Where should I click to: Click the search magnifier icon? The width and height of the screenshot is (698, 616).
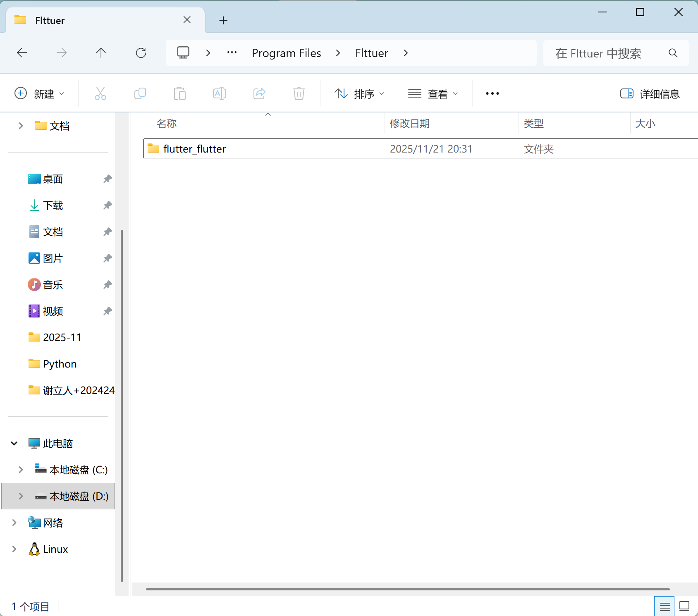click(673, 53)
